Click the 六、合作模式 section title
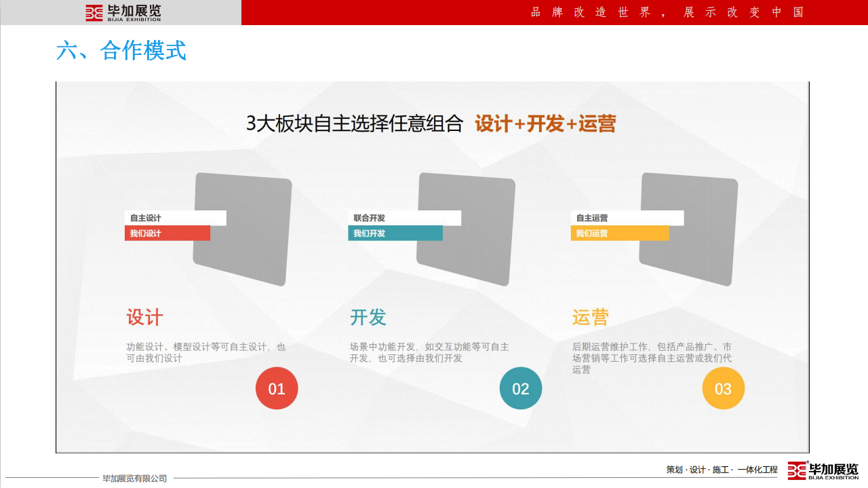The width and height of the screenshot is (868, 488). pyautogui.click(x=121, y=51)
